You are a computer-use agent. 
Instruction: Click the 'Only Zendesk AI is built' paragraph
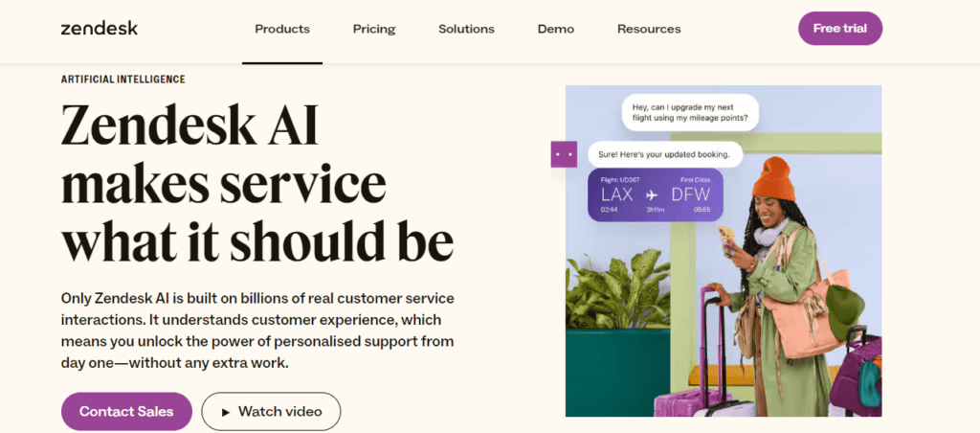coord(257,330)
